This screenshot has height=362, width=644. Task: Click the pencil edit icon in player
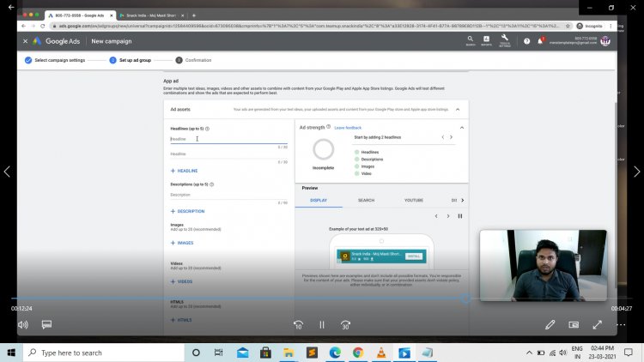tap(550, 325)
